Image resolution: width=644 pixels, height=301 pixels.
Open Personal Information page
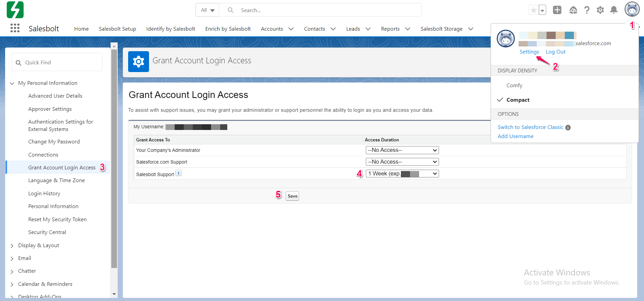[x=53, y=206]
